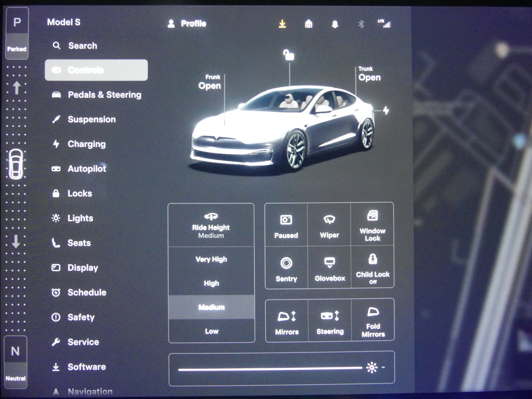
Task: Select Low ride height option
Action: click(212, 331)
